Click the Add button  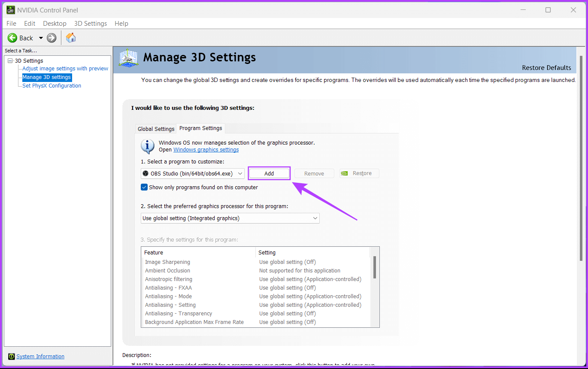point(269,173)
